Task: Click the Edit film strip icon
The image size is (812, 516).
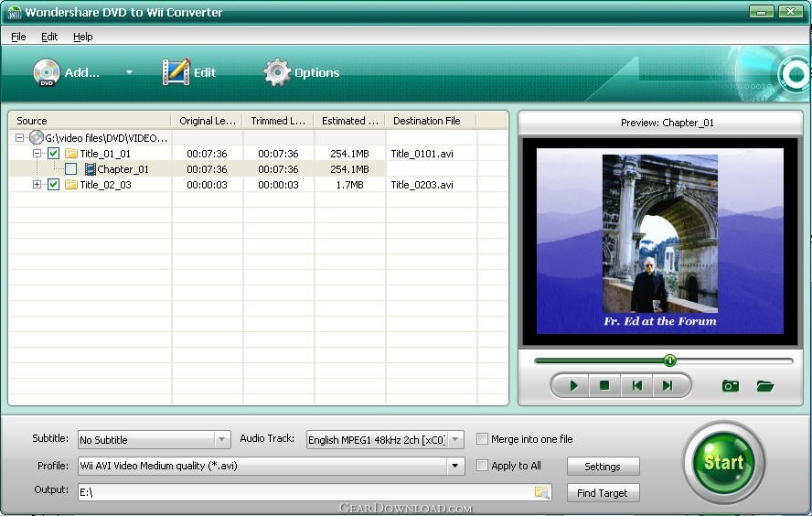Action: pyautogui.click(x=176, y=72)
